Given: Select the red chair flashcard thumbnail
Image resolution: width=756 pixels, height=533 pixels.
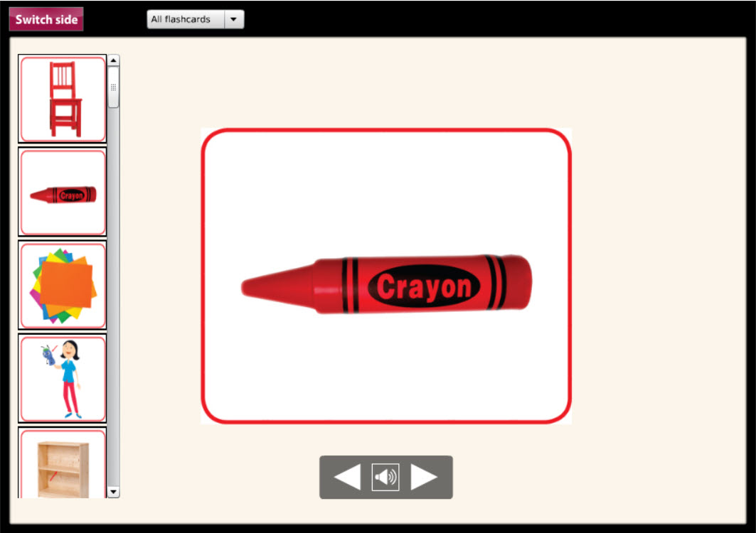Looking at the screenshot, I should 63,99.
